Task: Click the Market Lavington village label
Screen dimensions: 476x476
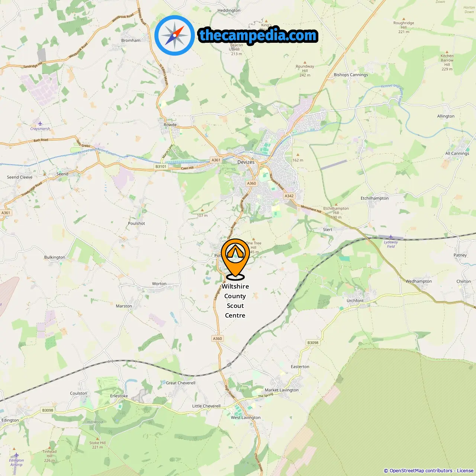Action: (x=282, y=390)
